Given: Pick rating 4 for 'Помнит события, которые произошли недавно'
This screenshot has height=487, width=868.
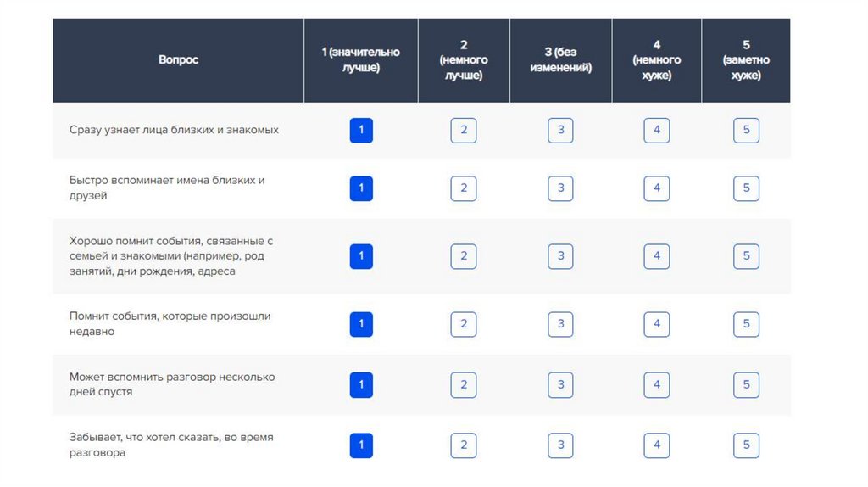Looking at the screenshot, I should coord(656,324).
